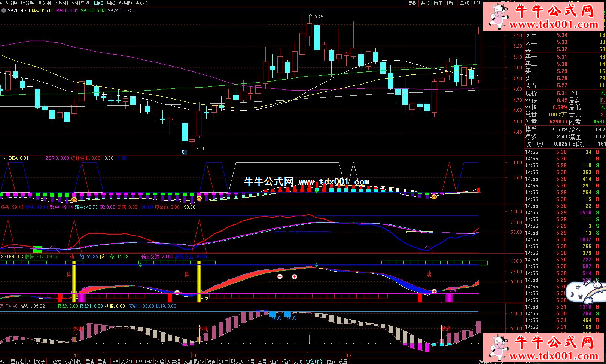Click the 财 marker under the 4.25 low
606x364 pixels.
[184, 152]
